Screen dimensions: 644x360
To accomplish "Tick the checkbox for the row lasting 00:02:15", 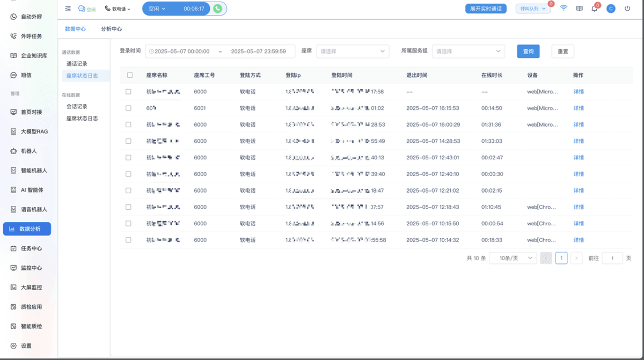I will tap(128, 190).
